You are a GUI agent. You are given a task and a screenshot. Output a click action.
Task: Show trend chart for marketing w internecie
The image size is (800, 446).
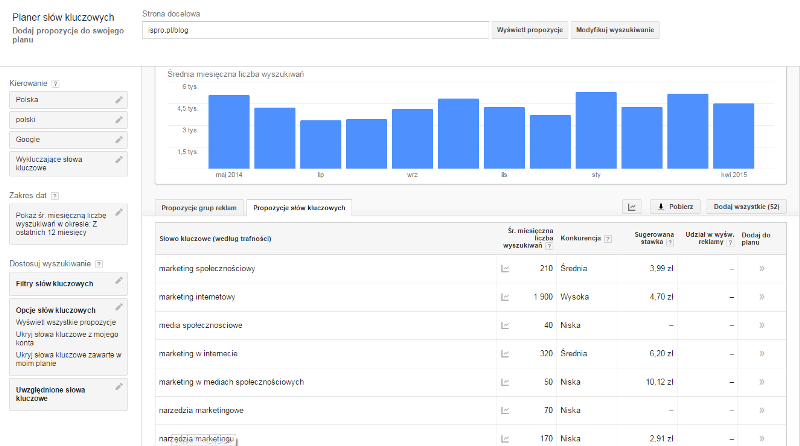[505, 354]
